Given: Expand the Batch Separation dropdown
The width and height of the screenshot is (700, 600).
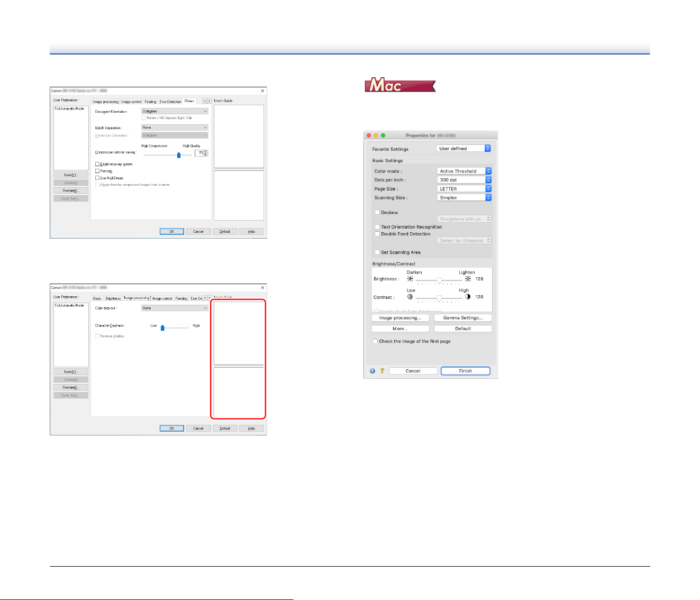Looking at the screenshot, I should coord(175,128).
